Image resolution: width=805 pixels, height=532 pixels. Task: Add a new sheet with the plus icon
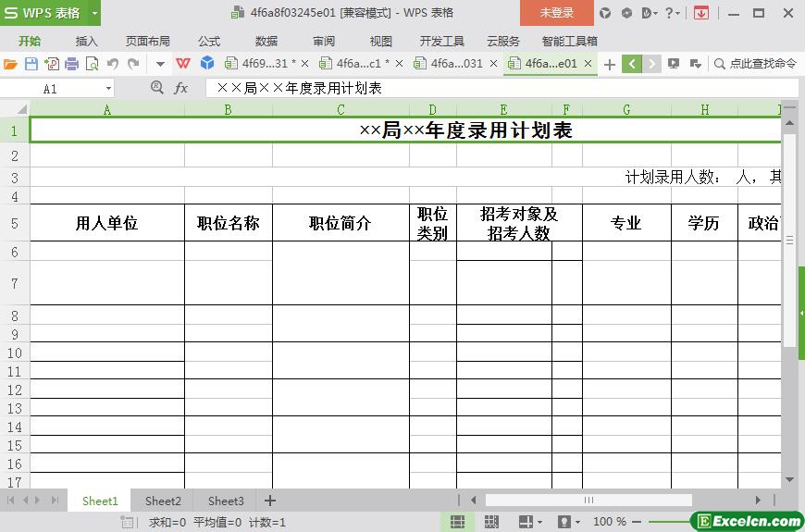point(270,501)
